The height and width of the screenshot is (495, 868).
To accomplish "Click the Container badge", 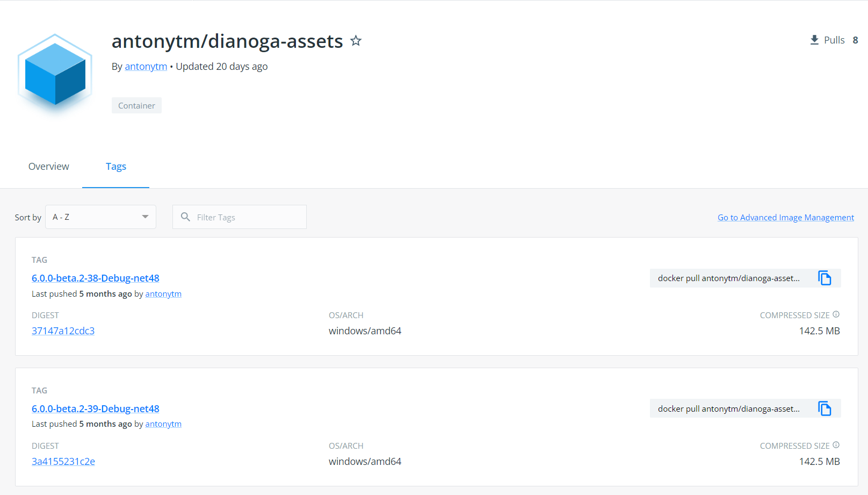I will coord(136,105).
